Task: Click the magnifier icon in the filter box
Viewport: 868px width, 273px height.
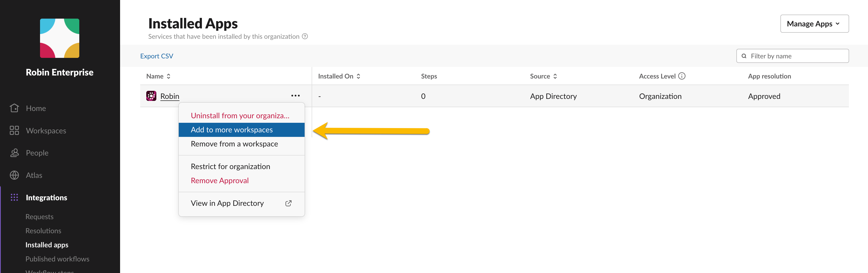Action: coord(744,56)
